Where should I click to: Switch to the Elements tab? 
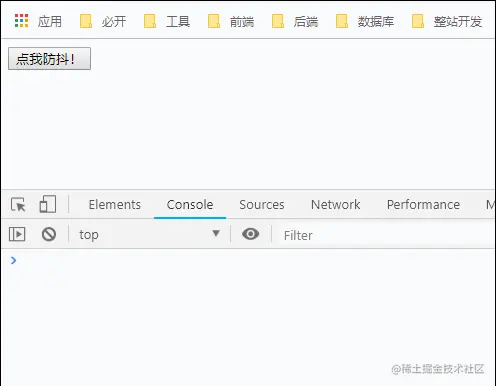click(115, 204)
